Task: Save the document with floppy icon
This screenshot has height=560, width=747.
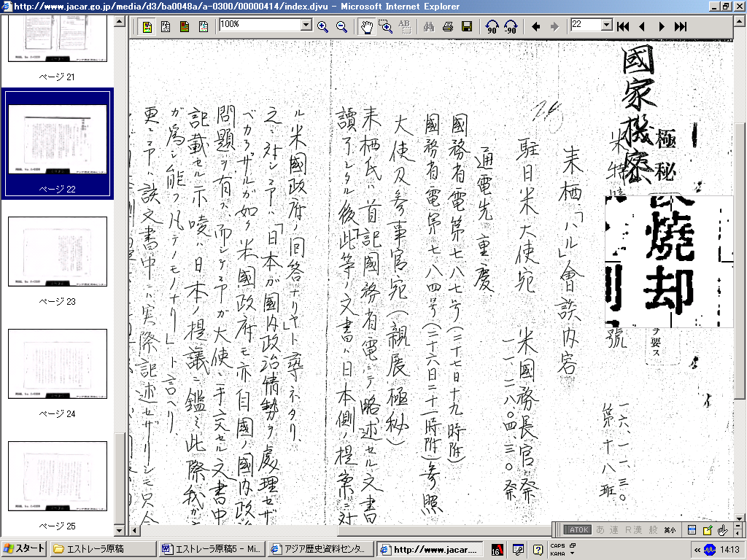Action: point(467,26)
